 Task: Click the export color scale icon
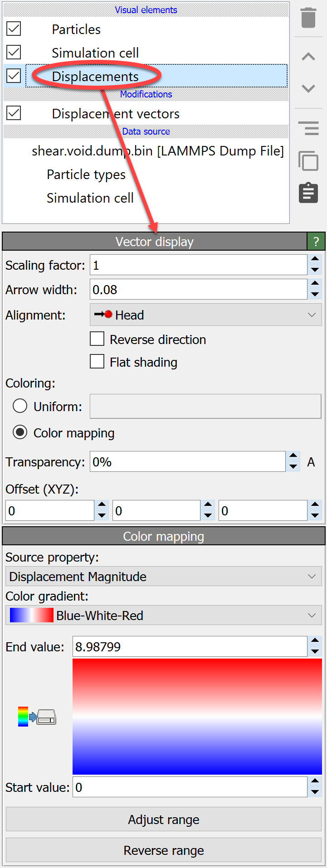(x=37, y=717)
